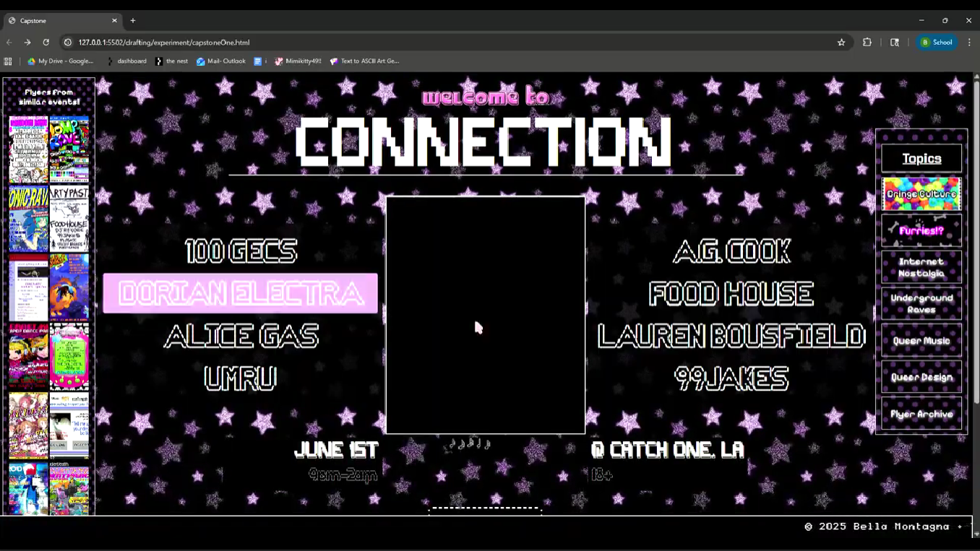Select the LAUREN BOUSFIELD artist name
The image size is (980, 551).
pyautogui.click(x=731, y=336)
